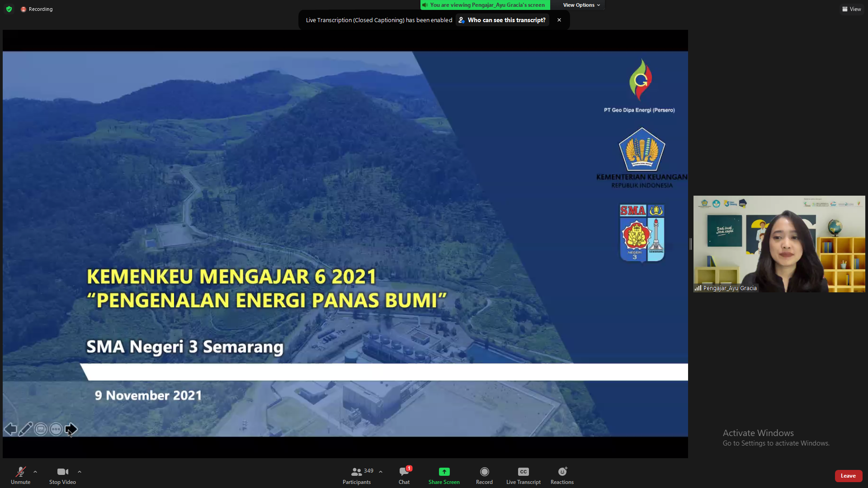Click Pengajar_Ayu Gracia video thumbnail
The image size is (868, 488).
[x=779, y=244]
